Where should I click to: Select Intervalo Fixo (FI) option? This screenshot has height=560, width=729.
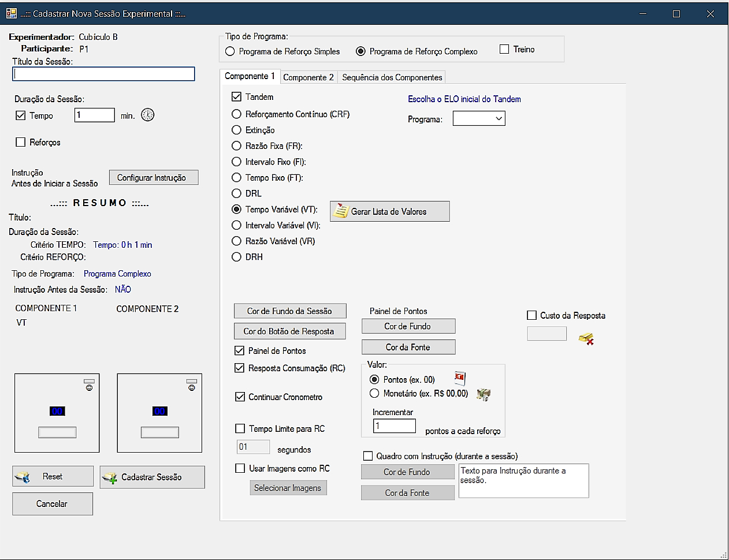[x=236, y=162]
